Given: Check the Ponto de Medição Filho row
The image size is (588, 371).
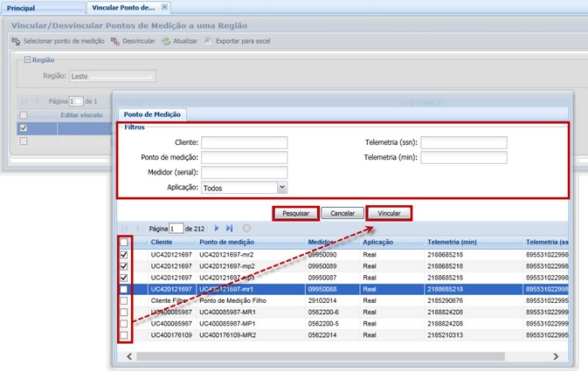Looking at the screenshot, I should (124, 300).
